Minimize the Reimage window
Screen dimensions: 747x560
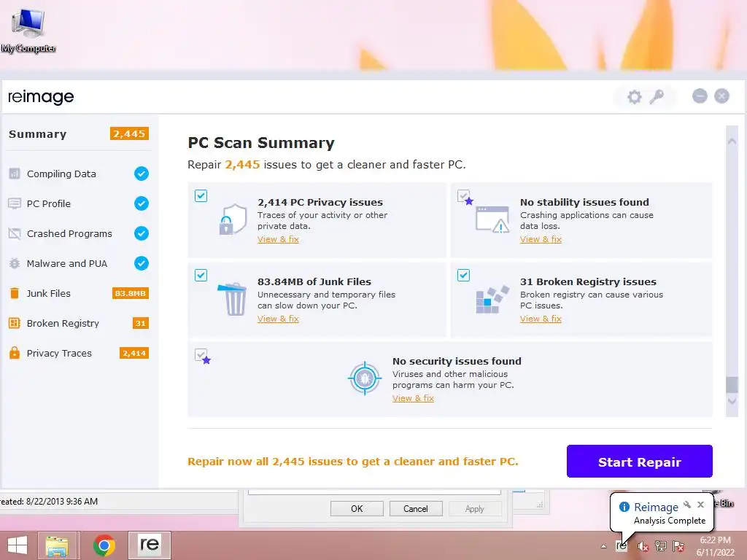tap(700, 96)
